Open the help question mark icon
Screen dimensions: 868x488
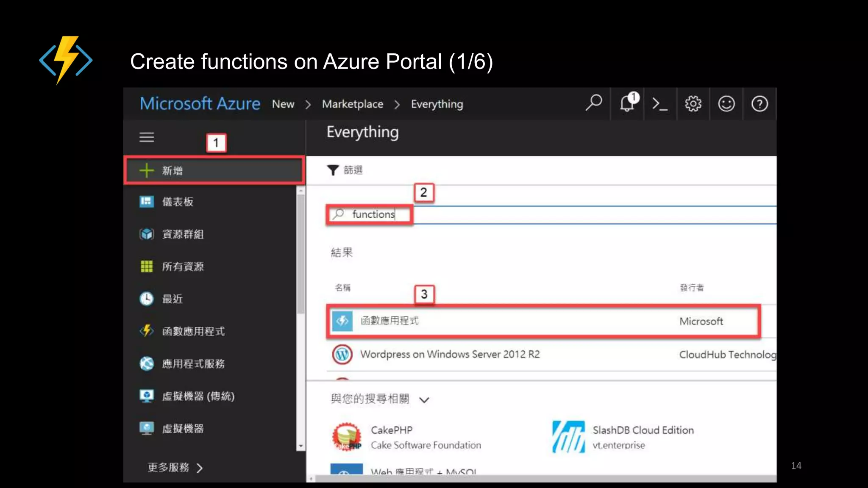[759, 104]
